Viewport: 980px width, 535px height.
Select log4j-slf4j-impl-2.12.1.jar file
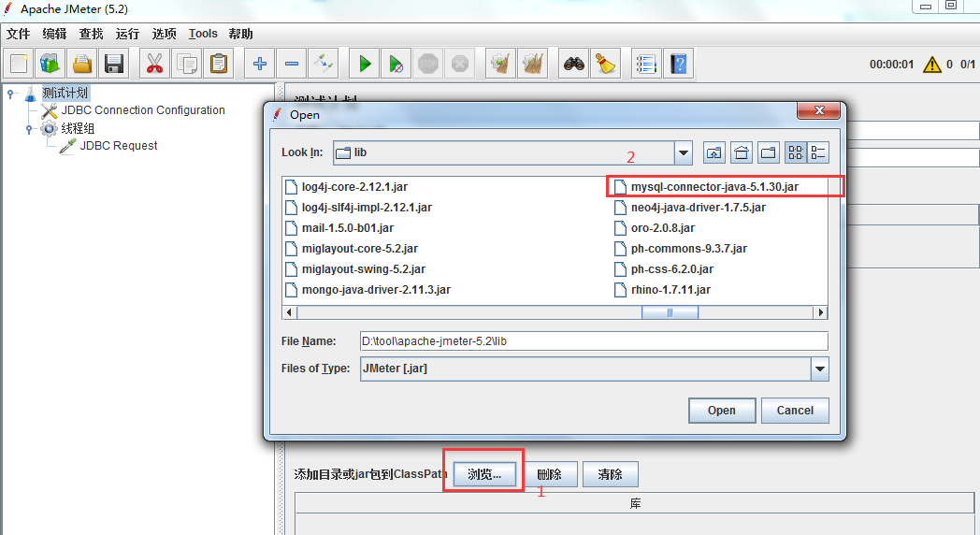358,208
